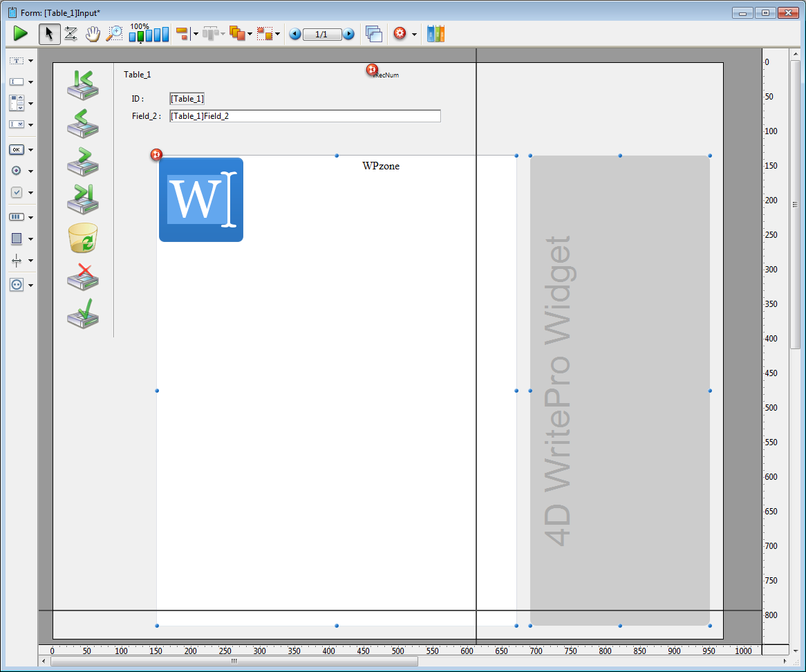The height and width of the screenshot is (672, 806).
Task: Choose the magnifying glass zoom tool
Action: (113, 34)
